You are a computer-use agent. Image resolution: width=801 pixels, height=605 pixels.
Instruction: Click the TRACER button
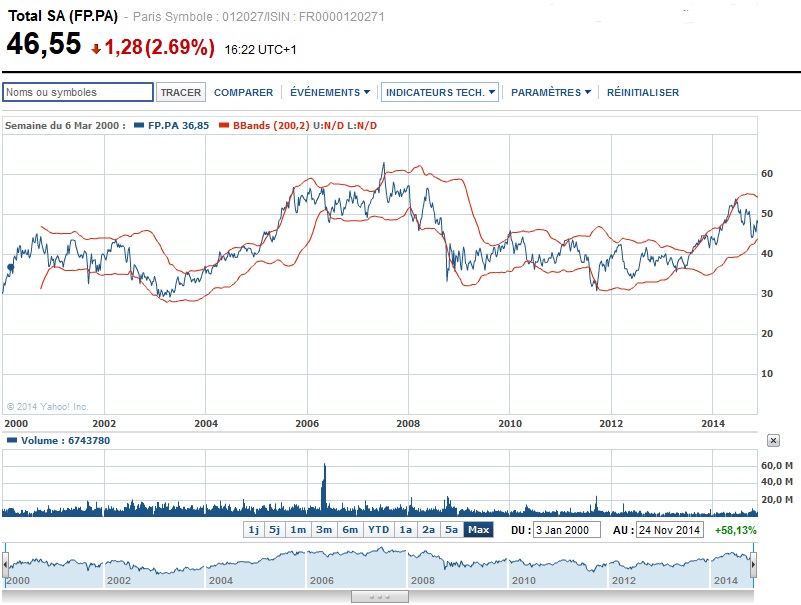coord(181,92)
